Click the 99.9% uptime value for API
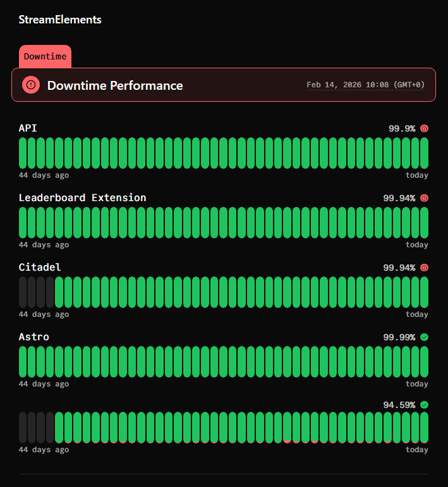The image size is (448, 487). tap(402, 128)
